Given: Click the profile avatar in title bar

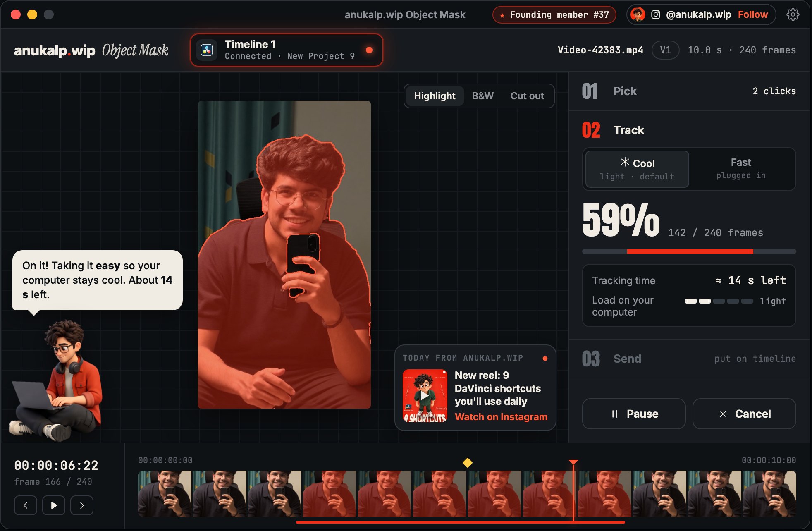Looking at the screenshot, I should pos(638,14).
